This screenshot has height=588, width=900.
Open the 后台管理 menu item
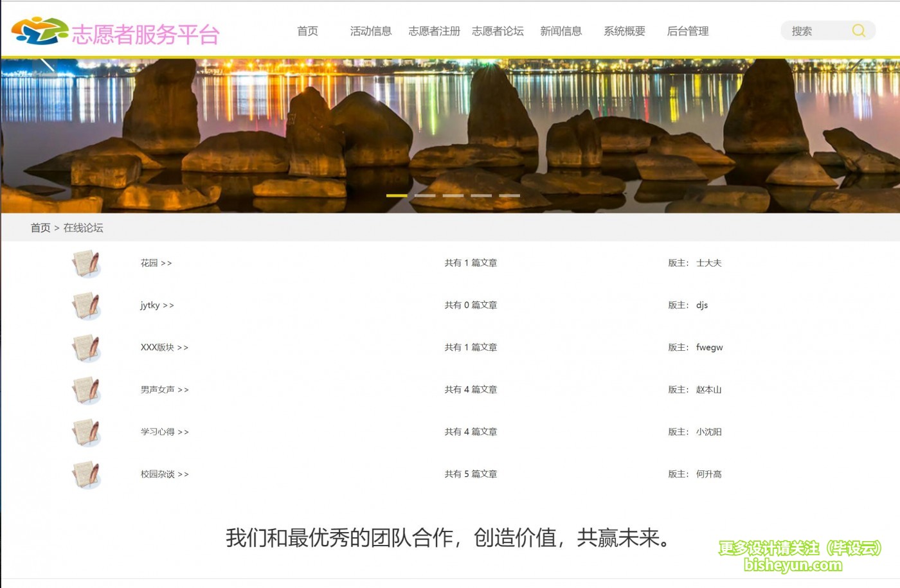(688, 31)
